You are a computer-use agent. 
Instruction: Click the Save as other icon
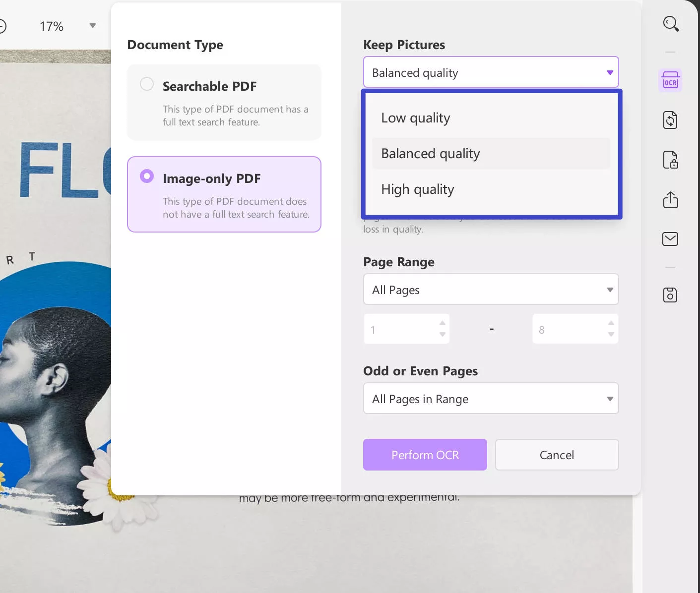tap(670, 295)
